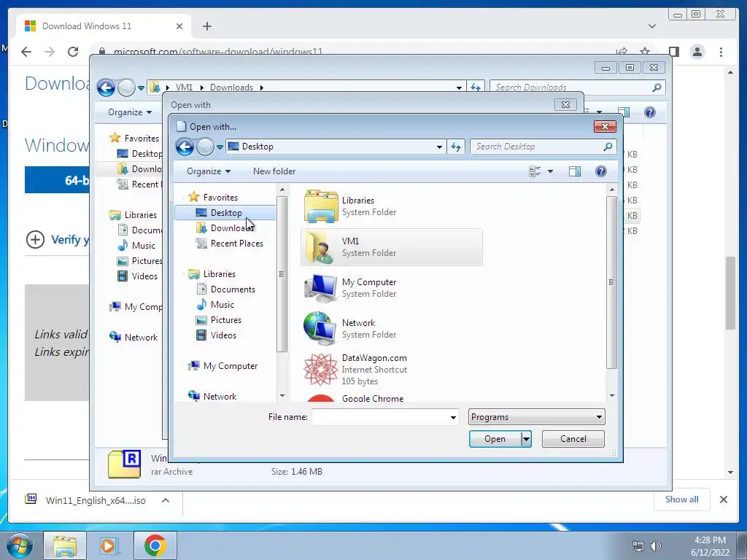Select Network globe icon in file list
Image resolution: width=747 pixels, height=560 pixels.
[321, 329]
